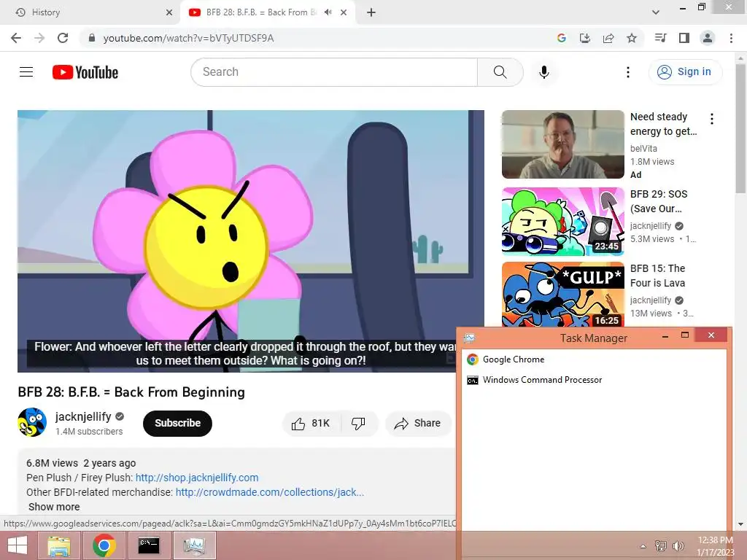The height and width of the screenshot is (560, 747).
Task: Go to YouTube home via logo
Action: tap(85, 72)
